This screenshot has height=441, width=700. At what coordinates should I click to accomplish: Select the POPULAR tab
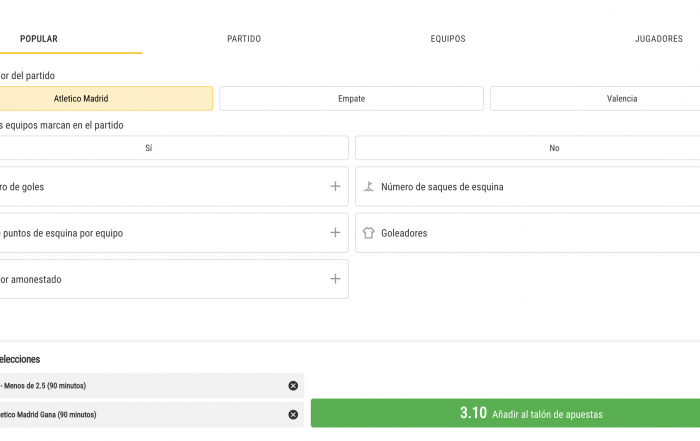[x=39, y=39]
